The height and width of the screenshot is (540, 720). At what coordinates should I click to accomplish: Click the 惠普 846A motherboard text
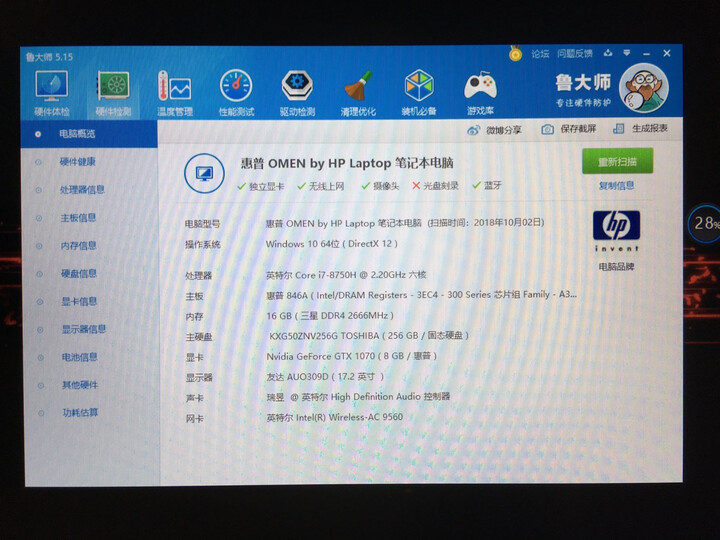click(x=422, y=295)
